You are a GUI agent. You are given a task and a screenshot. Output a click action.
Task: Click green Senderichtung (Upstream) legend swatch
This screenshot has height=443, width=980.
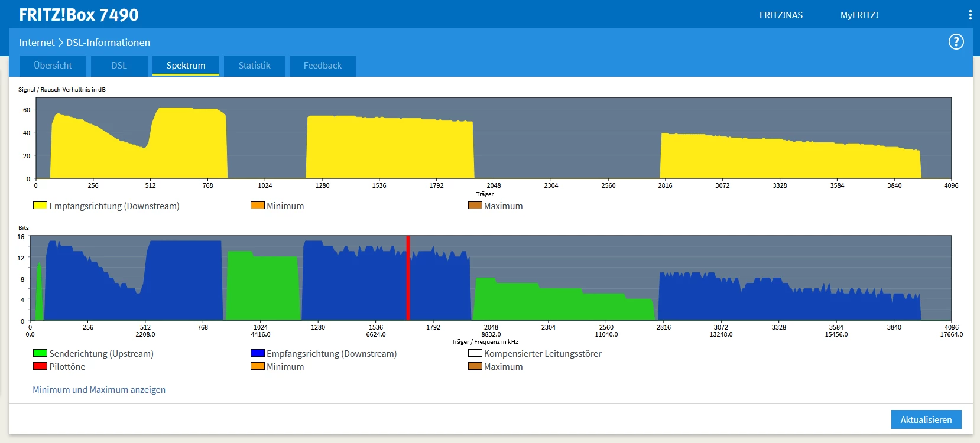pos(40,353)
